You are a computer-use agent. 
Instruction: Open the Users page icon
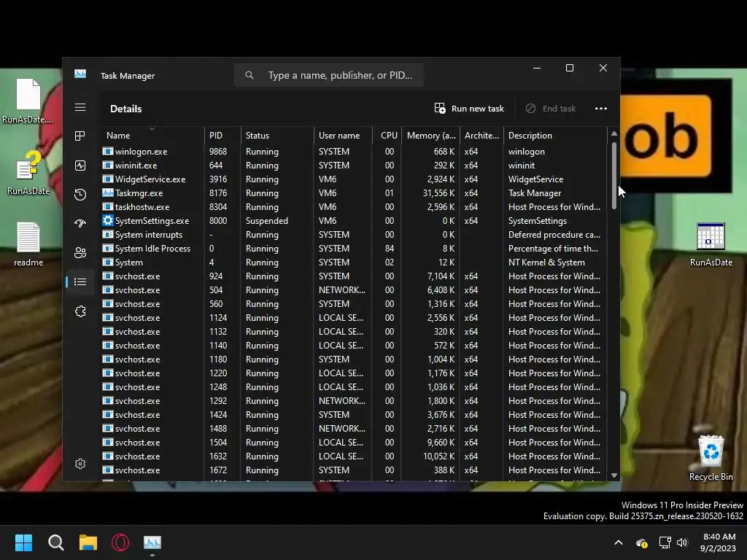point(80,252)
